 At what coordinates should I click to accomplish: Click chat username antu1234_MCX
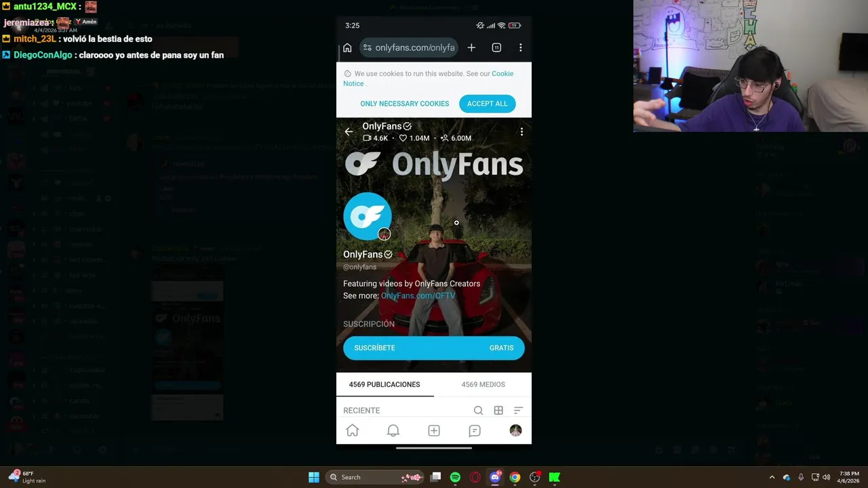point(45,7)
